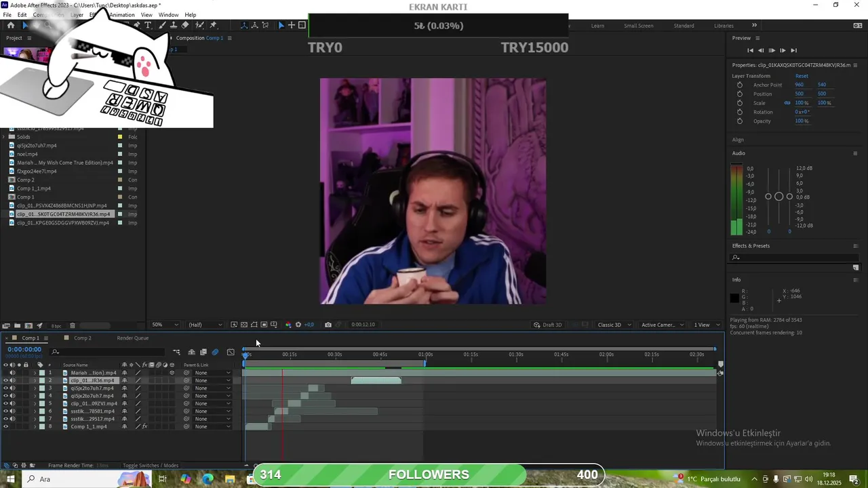
Task: Click Toggle Switches / Modes button
Action: (151, 466)
